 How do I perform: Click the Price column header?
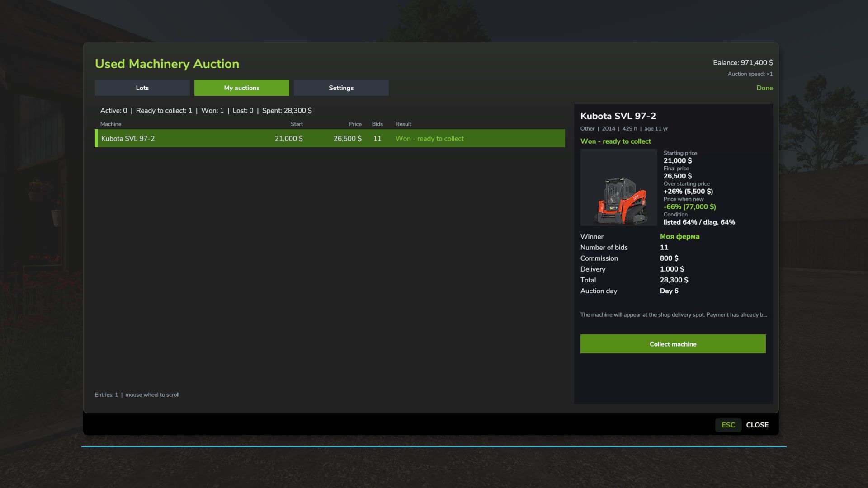tap(355, 124)
